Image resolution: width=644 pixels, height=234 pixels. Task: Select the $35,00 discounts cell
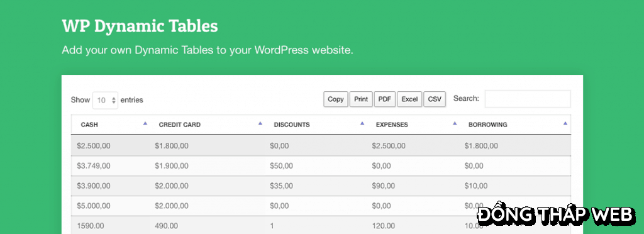(x=281, y=186)
